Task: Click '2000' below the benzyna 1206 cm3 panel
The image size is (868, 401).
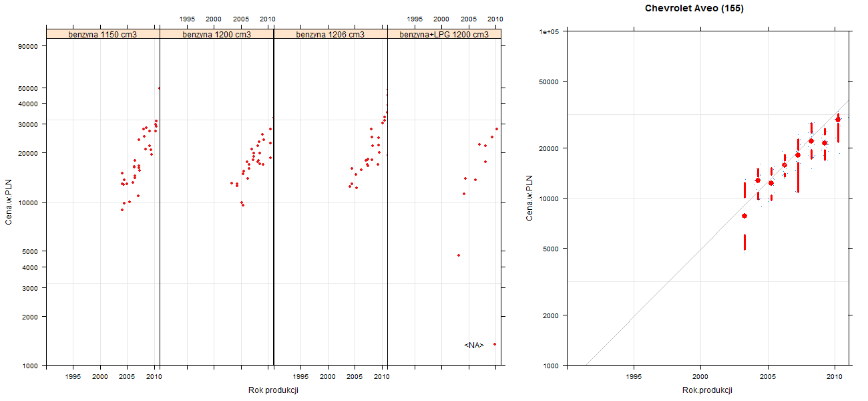Action: coord(328,377)
